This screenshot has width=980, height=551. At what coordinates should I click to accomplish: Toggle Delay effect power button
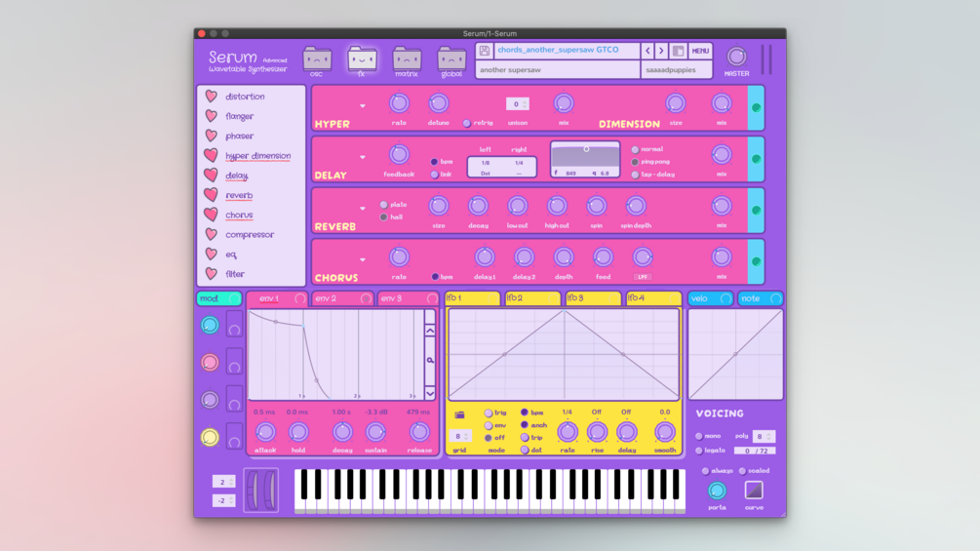tap(757, 159)
